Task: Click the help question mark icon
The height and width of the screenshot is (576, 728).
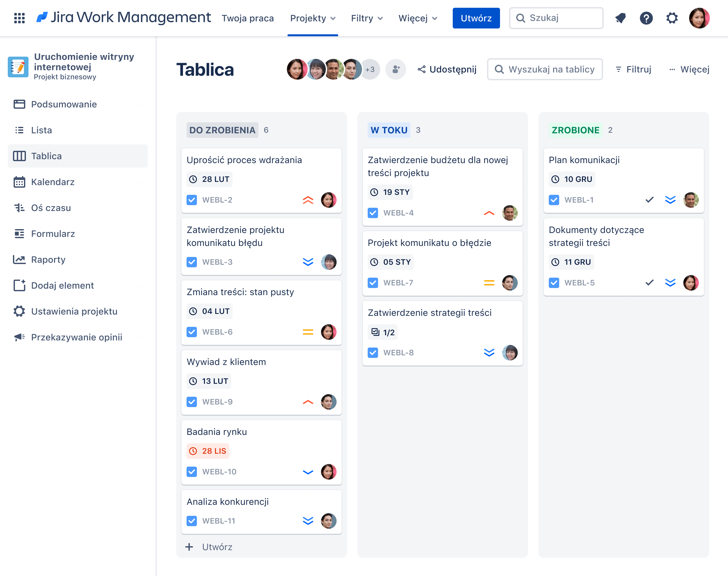Action: coord(646,18)
